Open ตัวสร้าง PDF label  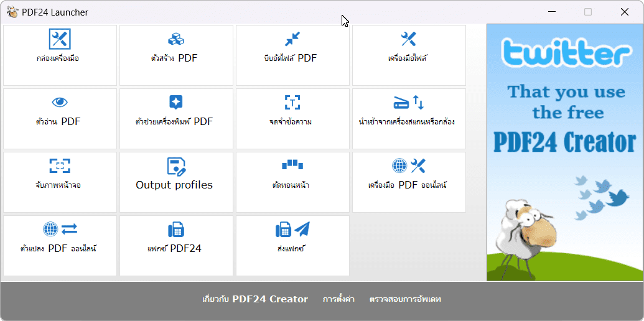(x=174, y=58)
